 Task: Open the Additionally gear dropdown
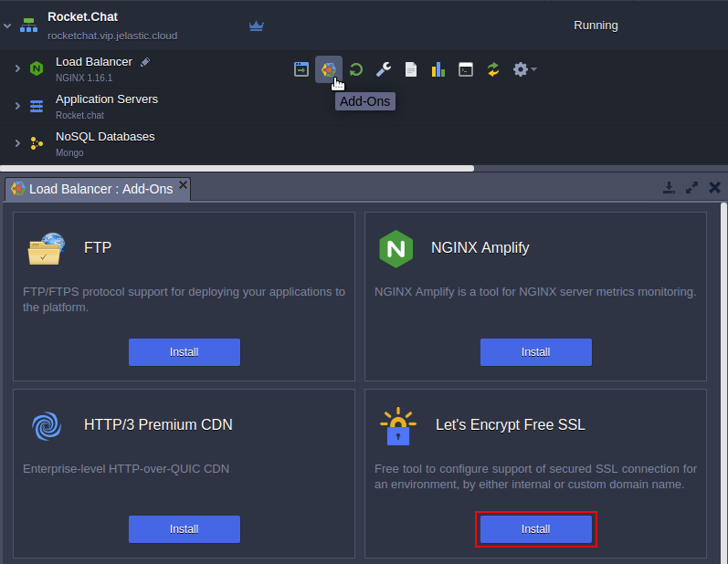tap(524, 69)
